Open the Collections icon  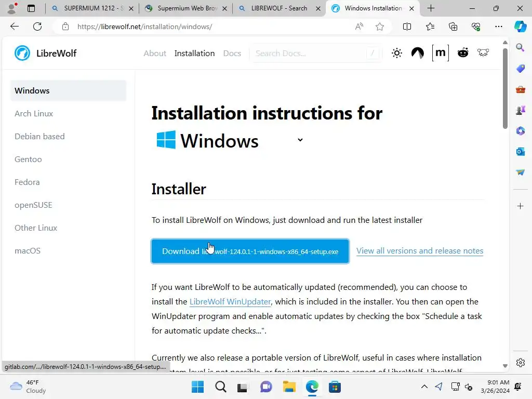tap(453, 26)
